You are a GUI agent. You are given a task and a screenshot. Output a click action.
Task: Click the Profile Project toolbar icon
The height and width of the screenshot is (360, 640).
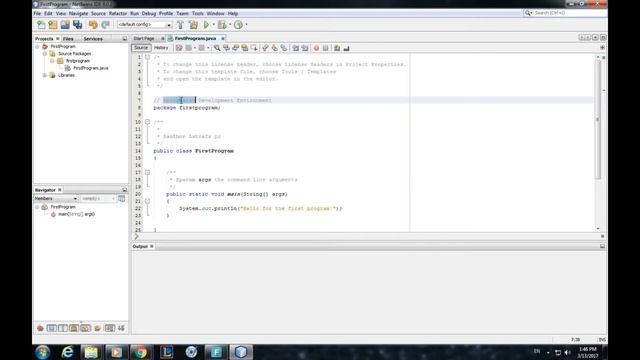tap(238, 24)
